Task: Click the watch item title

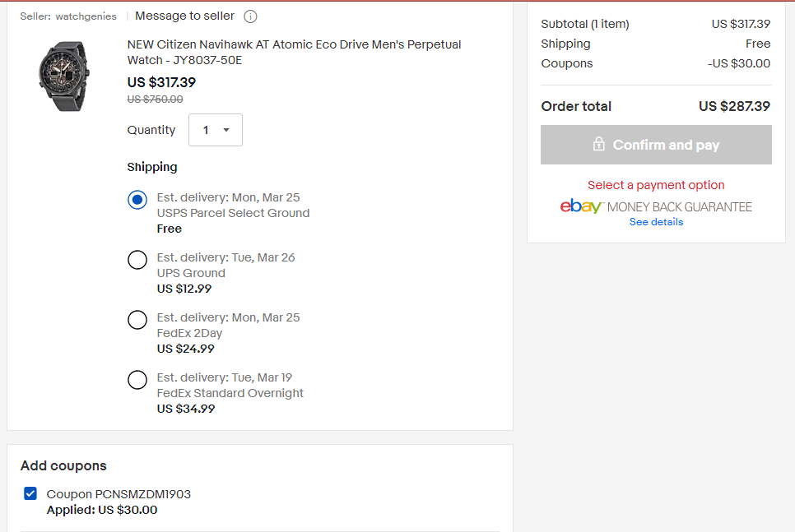Action: (294, 52)
